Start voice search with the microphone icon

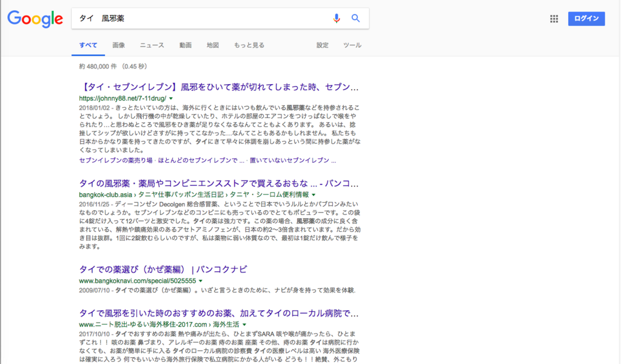click(x=336, y=18)
